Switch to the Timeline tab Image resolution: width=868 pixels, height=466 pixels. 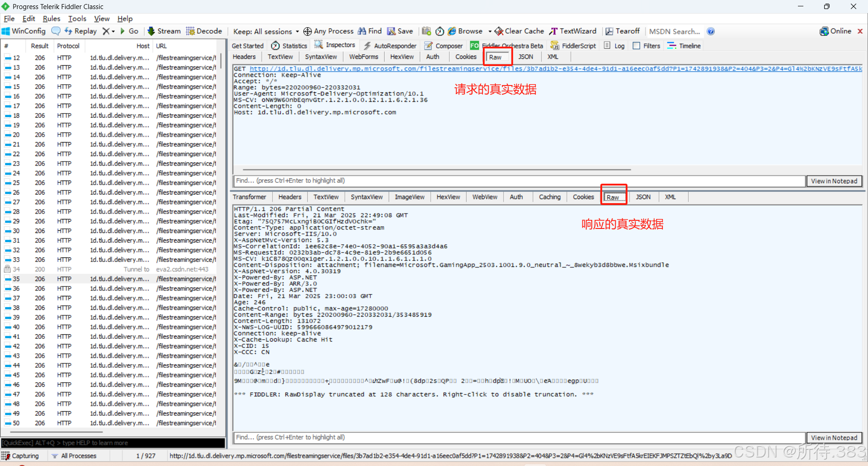pyautogui.click(x=684, y=46)
